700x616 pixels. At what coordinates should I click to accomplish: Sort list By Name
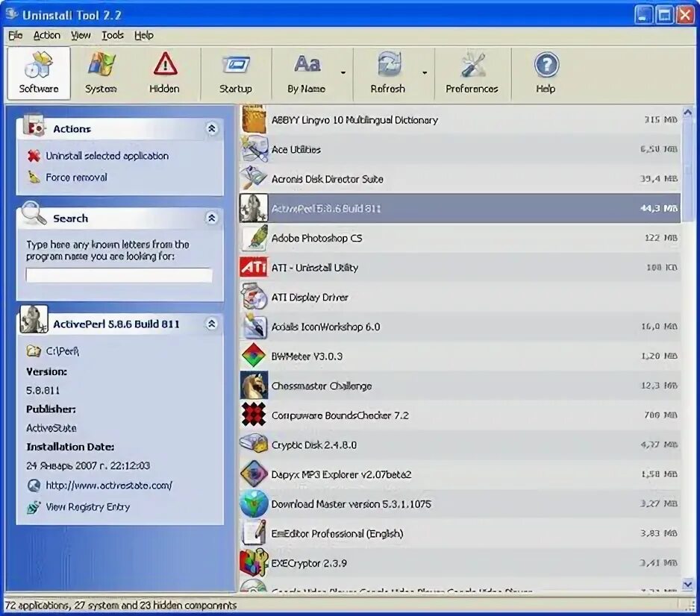pos(306,74)
